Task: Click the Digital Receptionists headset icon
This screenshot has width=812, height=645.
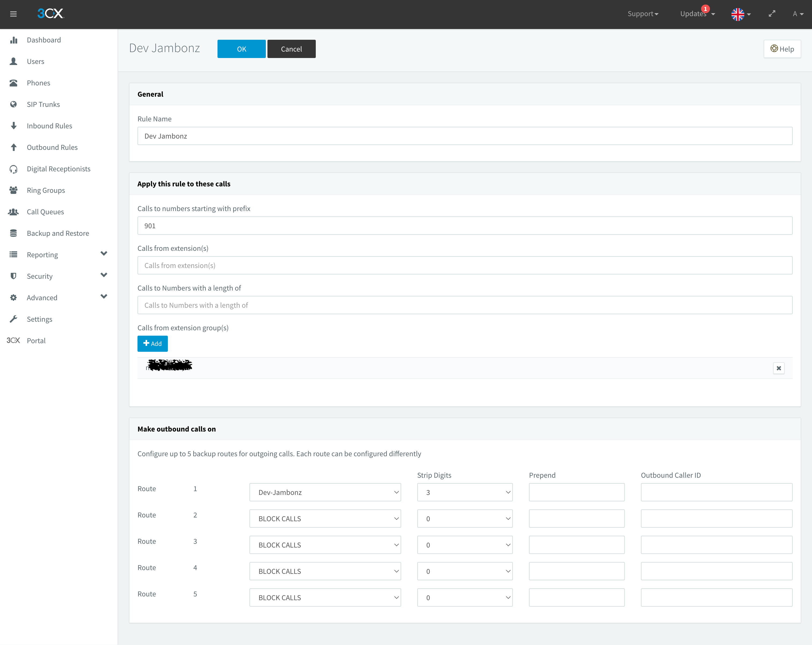Action: click(13, 169)
